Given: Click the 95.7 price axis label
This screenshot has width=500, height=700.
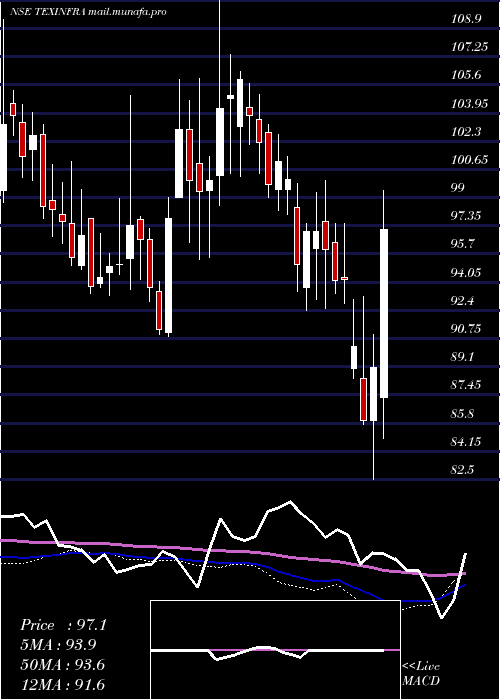Looking at the screenshot, I should point(463,244).
